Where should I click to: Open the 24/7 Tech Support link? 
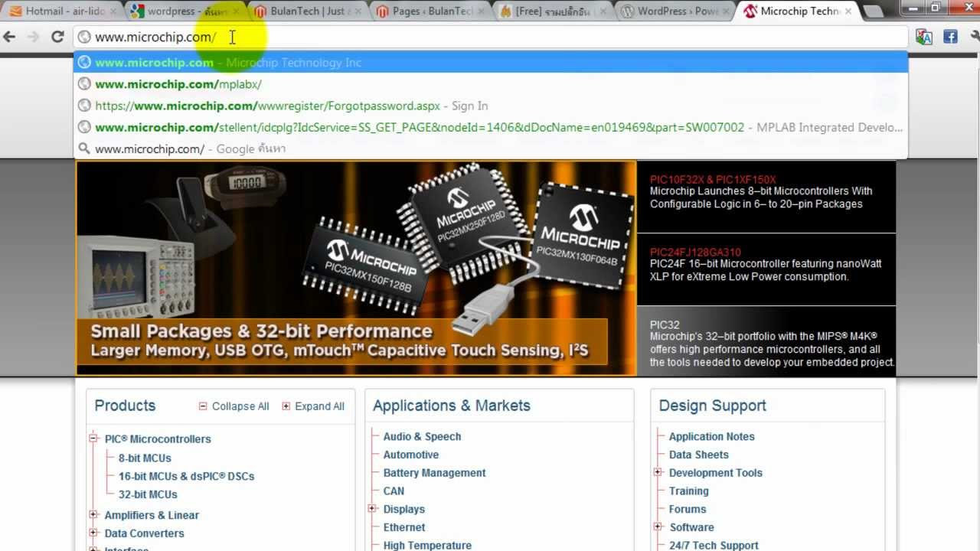(x=714, y=546)
